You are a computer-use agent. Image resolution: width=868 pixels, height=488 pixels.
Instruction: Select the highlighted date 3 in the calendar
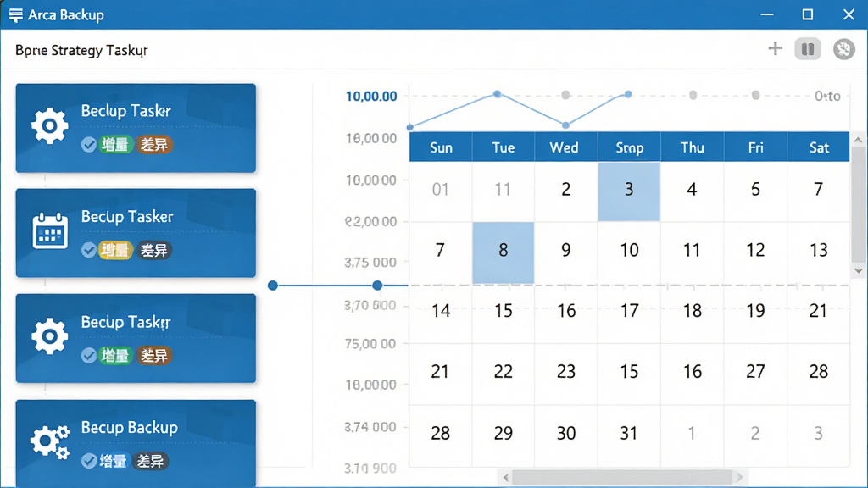click(629, 191)
